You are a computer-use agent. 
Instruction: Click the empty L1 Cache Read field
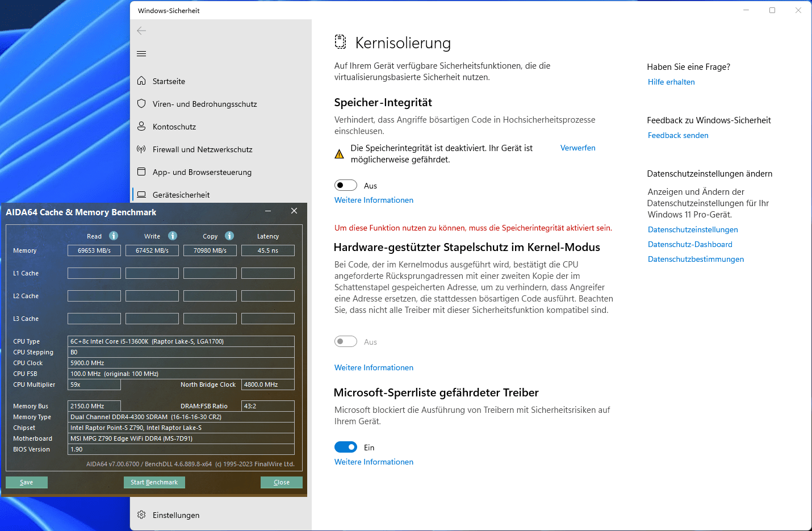click(94, 273)
